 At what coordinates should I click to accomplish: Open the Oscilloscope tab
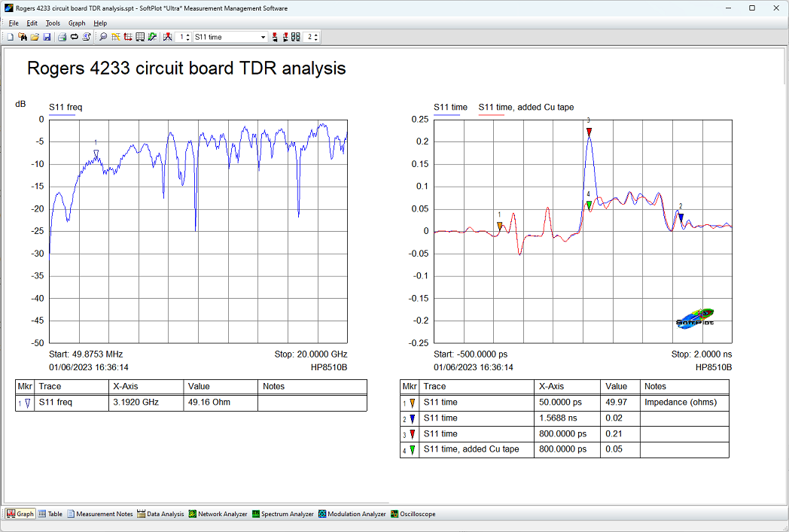413,514
